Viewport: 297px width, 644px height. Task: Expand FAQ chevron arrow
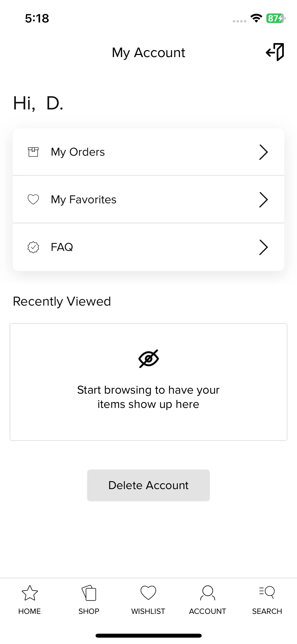[x=263, y=247]
